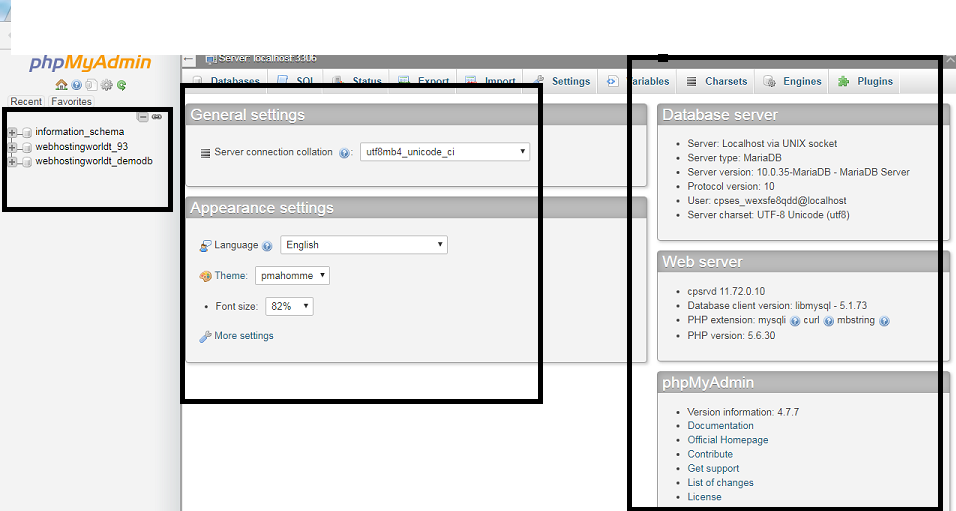Click the webhostingworldt_93 database cylinder icon
The height and width of the screenshot is (511, 956).
click(26, 147)
